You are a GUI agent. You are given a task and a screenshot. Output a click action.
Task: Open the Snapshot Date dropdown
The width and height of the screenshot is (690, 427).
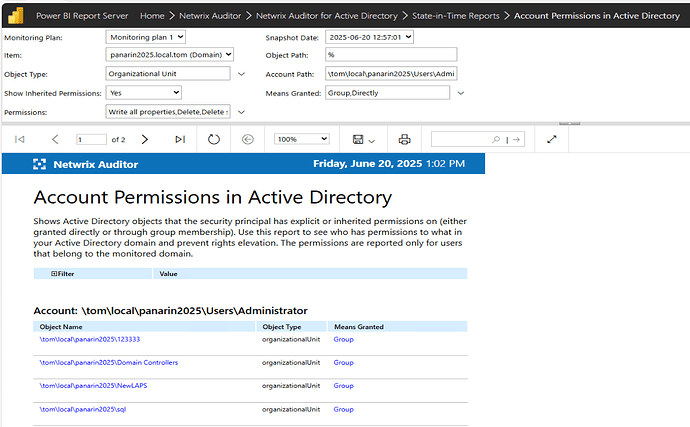coord(369,37)
